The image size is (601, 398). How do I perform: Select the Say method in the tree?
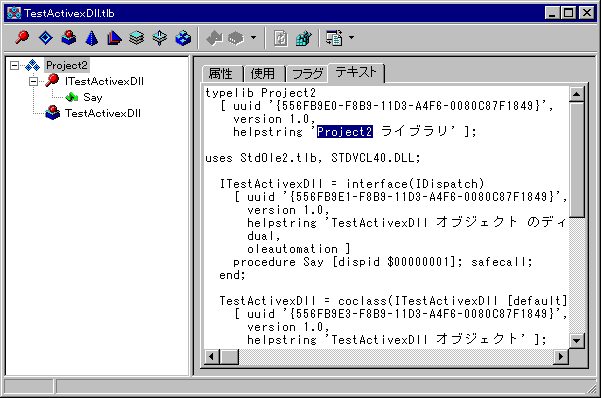[93, 97]
